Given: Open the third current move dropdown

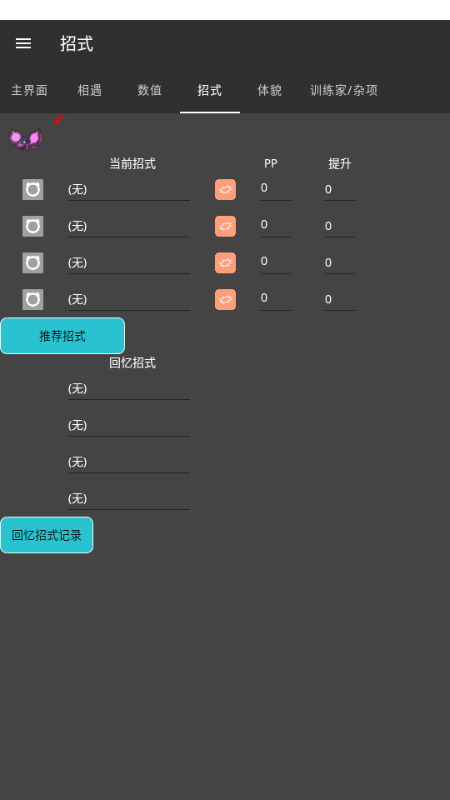Looking at the screenshot, I should pos(129,263).
